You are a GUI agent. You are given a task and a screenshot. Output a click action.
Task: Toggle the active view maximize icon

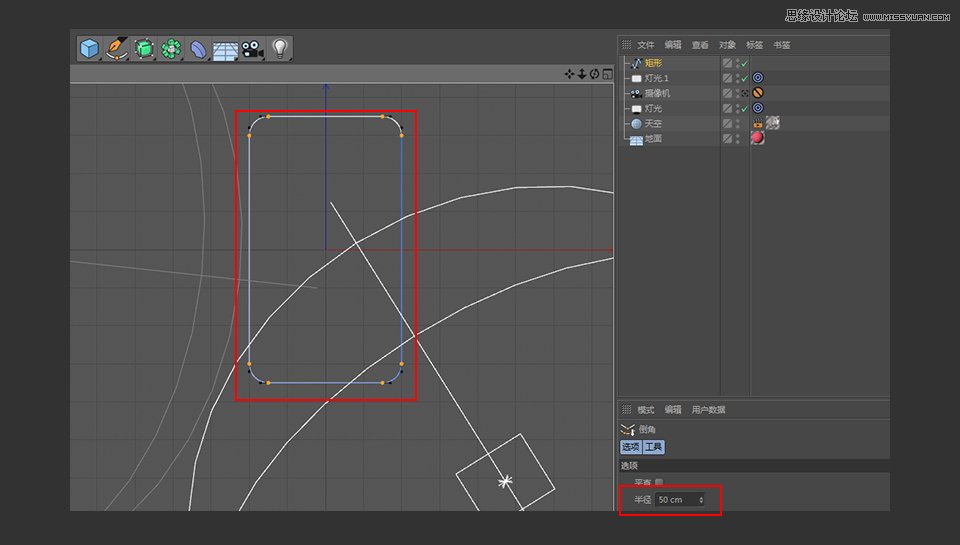pos(607,74)
